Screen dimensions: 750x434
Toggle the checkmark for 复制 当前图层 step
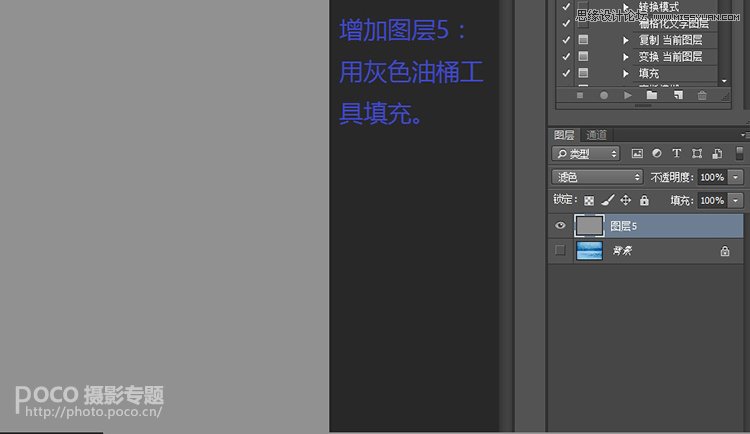coord(566,40)
